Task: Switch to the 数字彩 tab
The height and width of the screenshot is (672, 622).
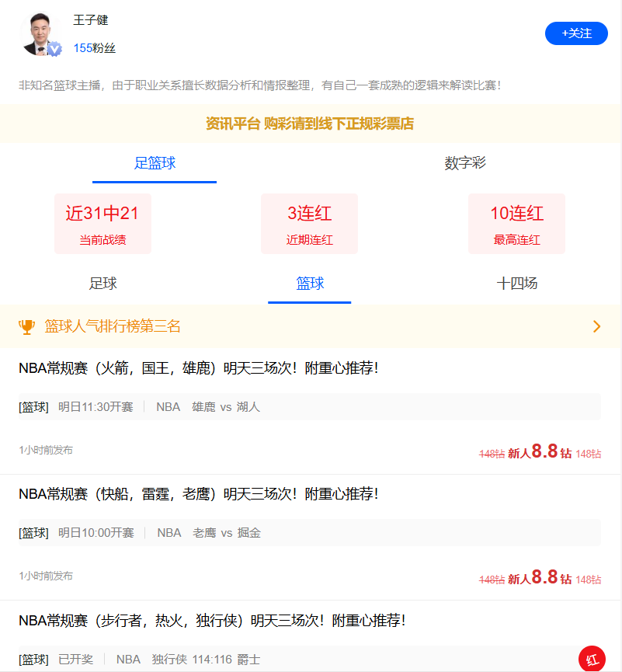Action: (x=465, y=163)
